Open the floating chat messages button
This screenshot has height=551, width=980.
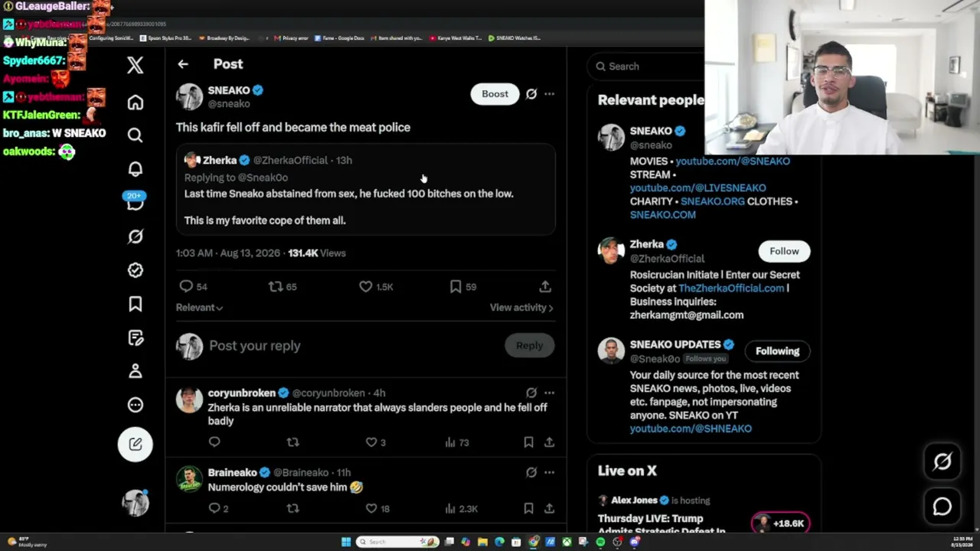click(x=942, y=507)
